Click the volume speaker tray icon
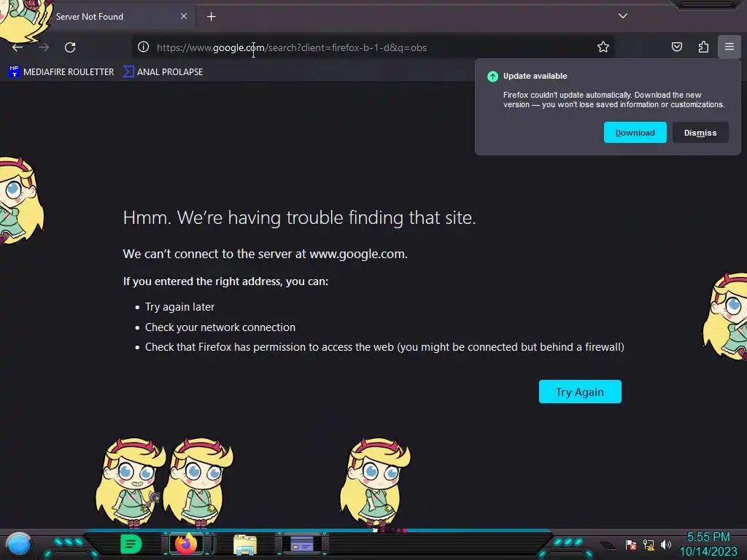 [x=666, y=545]
